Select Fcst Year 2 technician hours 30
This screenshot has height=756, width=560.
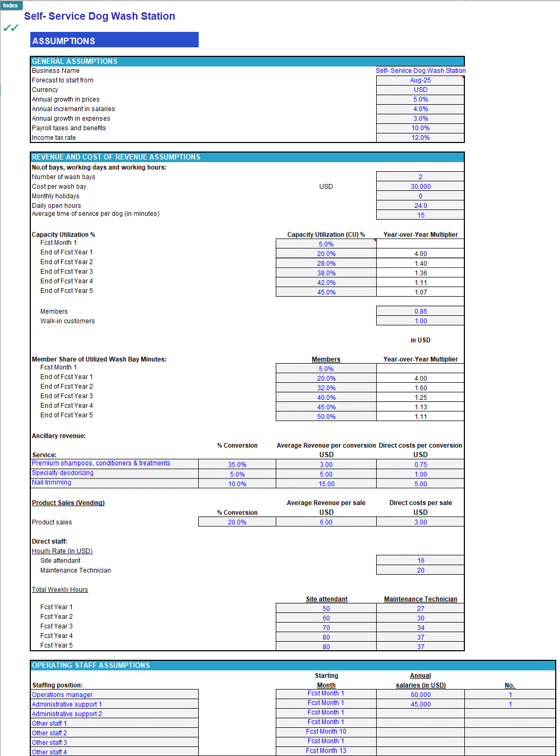[x=420, y=617]
